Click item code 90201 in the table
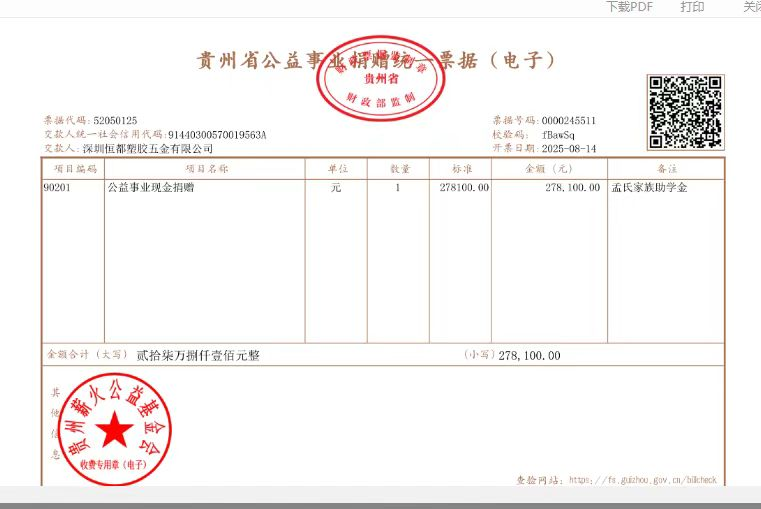Image resolution: width=761 pixels, height=509 pixels. coord(57,187)
